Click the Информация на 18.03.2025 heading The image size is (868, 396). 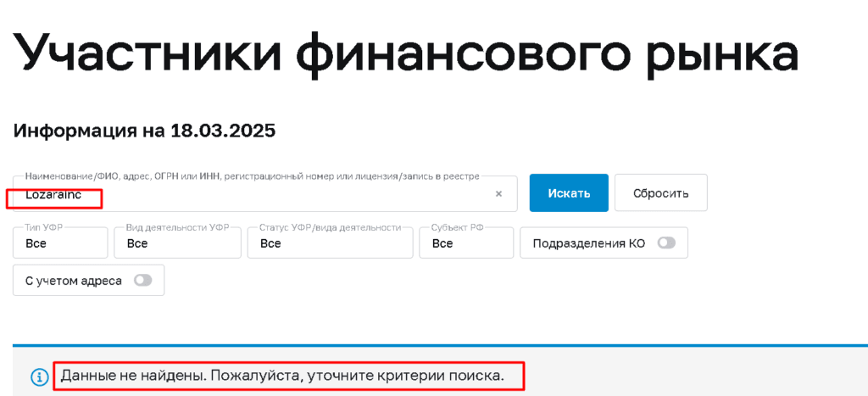[144, 131]
